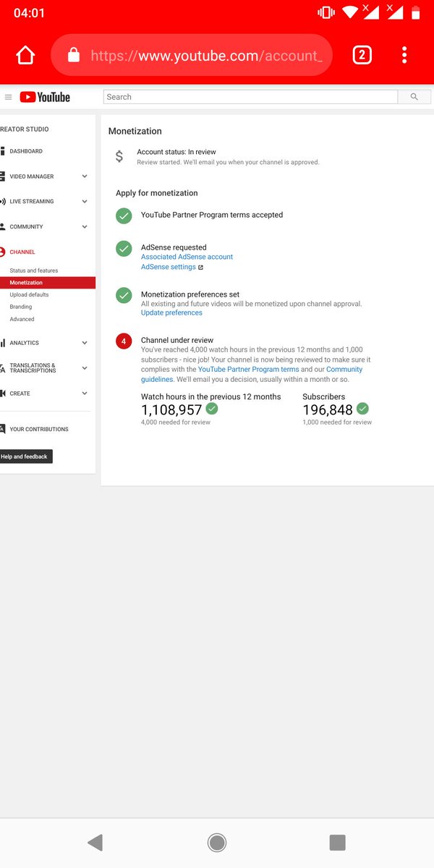This screenshot has height=868, width=434.
Task: Click the YouTube logo
Action: point(45,97)
